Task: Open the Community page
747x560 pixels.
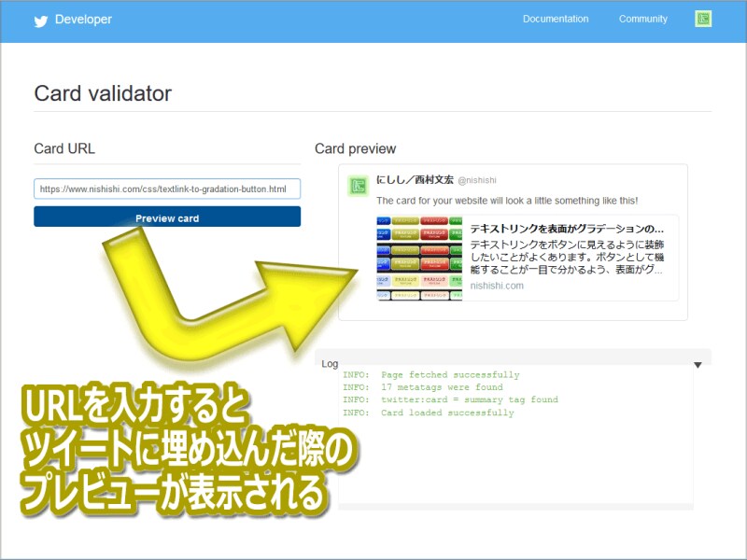Action: coord(643,18)
